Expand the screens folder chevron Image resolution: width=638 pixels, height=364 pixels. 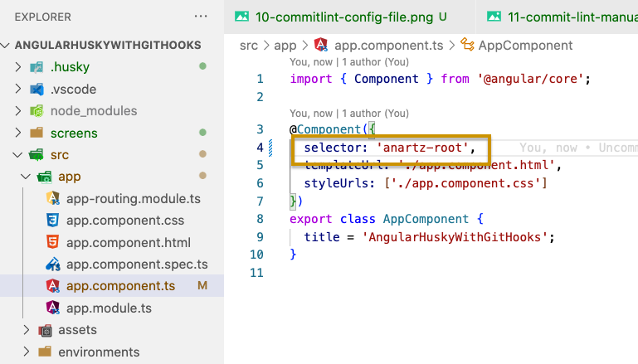pyautogui.click(x=17, y=133)
